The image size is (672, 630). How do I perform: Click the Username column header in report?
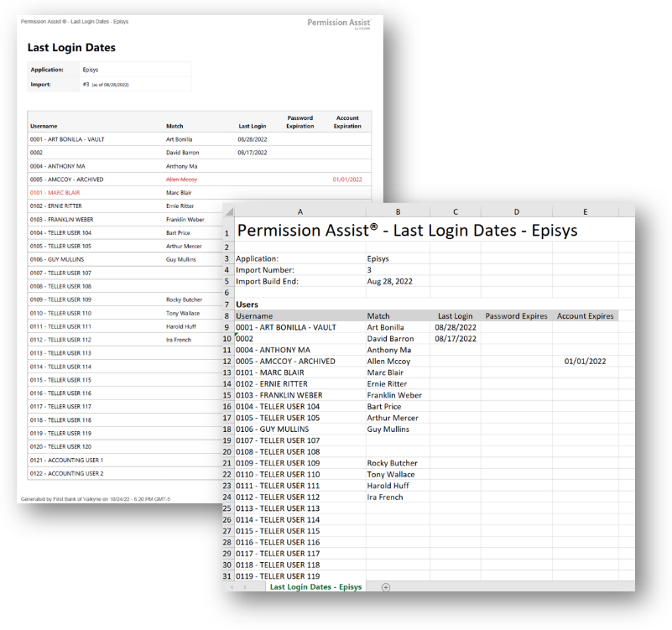coord(44,126)
